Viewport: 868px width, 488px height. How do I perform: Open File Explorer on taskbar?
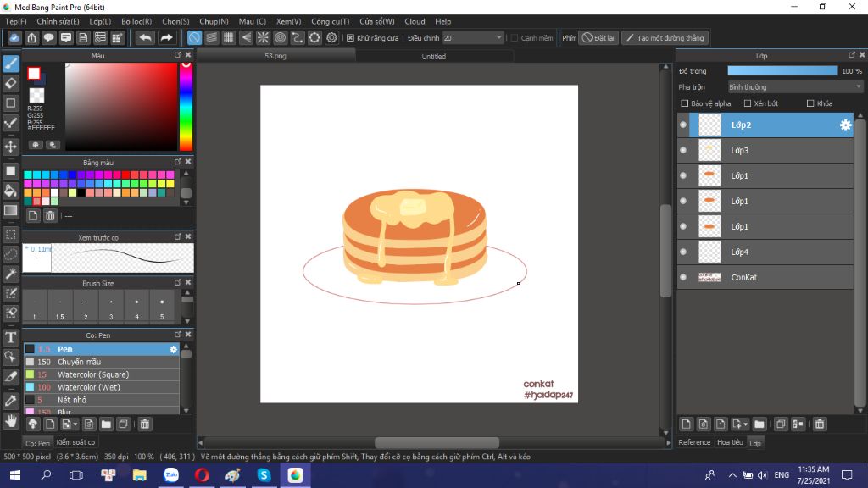140,475
